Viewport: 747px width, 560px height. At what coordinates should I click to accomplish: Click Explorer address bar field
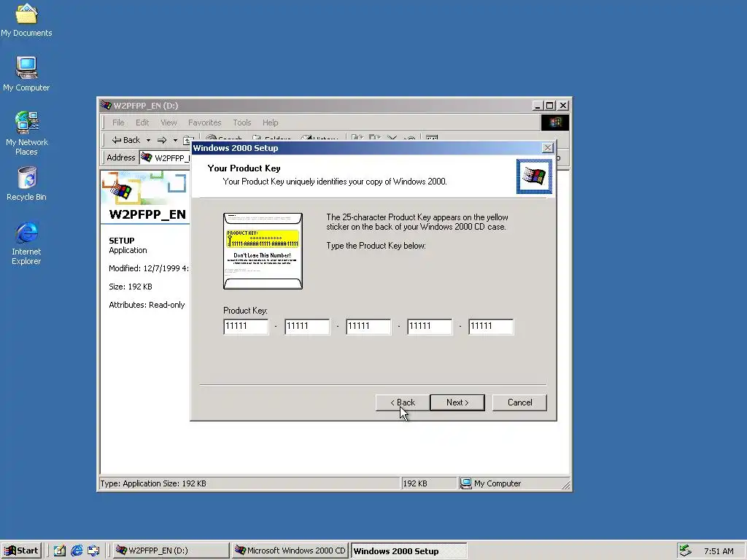point(165,157)
